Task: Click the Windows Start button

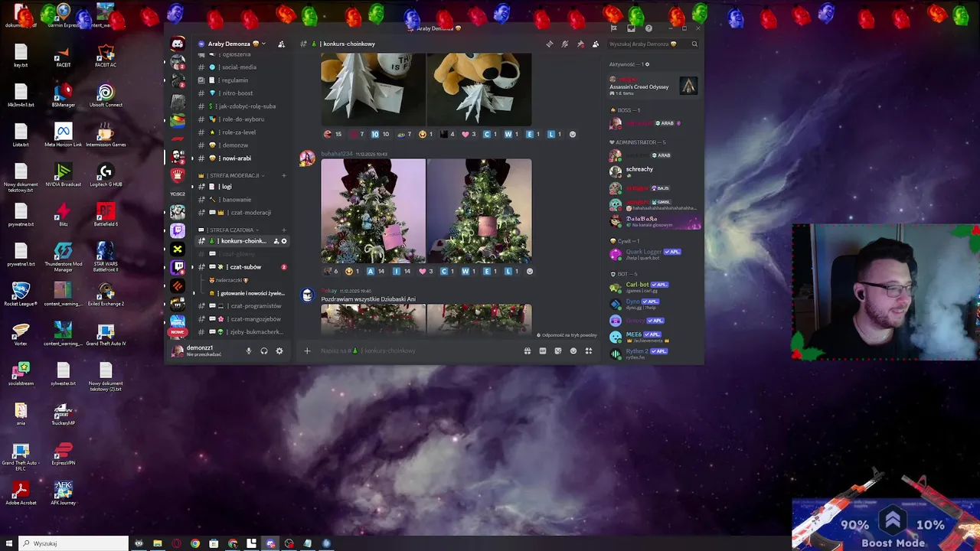Action: [x=8, y=543]
